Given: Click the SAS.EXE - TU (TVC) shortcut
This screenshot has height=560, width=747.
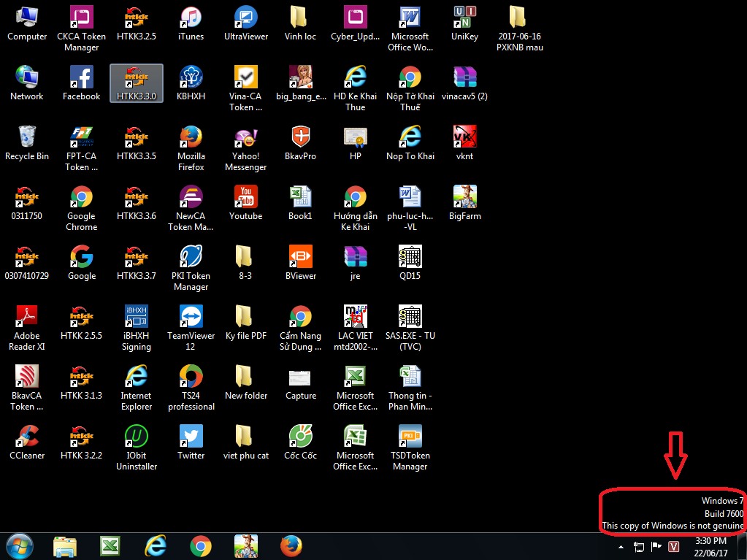Looking at the screenshot, I should [x=410, y=328].
